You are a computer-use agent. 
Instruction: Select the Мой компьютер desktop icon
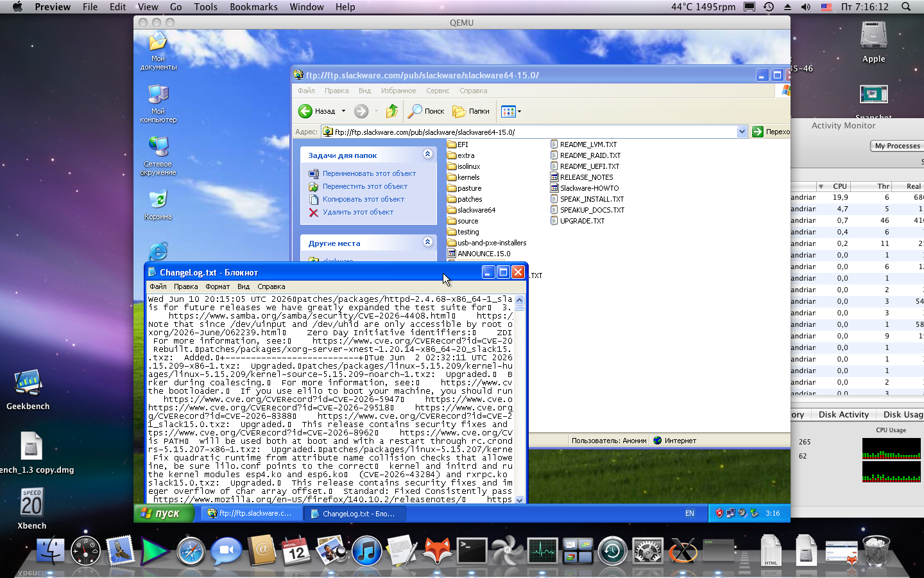158,104
